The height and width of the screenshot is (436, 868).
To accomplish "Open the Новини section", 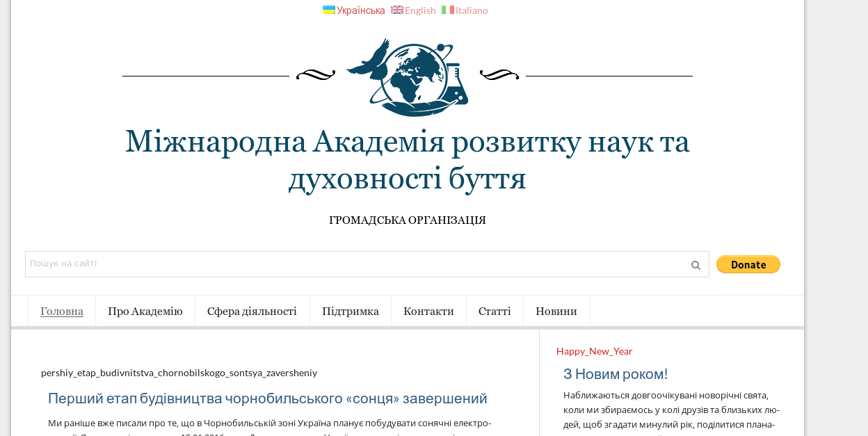I will (556, 312).
